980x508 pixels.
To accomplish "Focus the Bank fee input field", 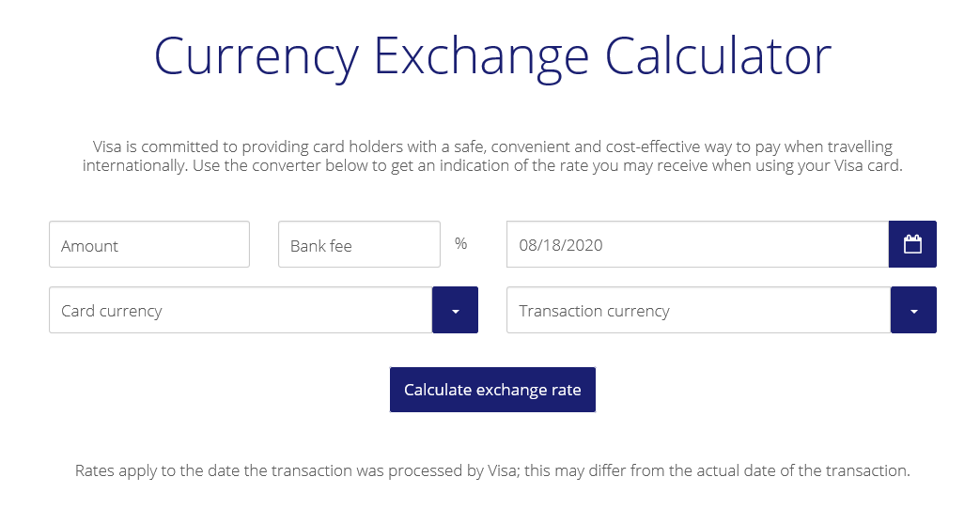I will pos(359,244).
